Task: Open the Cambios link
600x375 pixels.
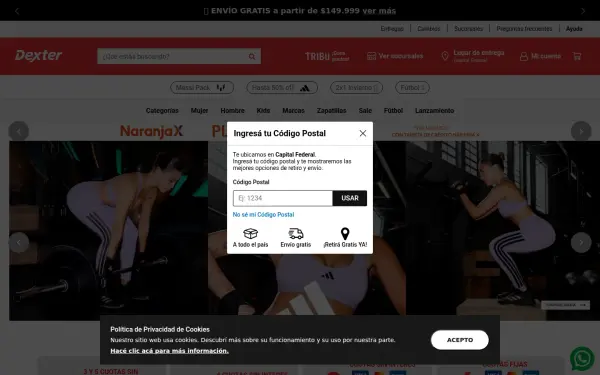Action: (429, 29)
